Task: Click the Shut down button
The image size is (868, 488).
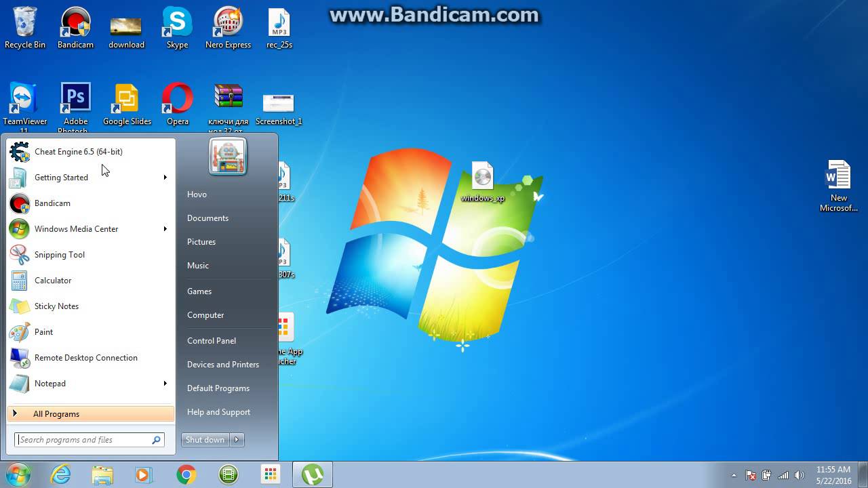Action: pyautogui.click(x=205, y=440)
